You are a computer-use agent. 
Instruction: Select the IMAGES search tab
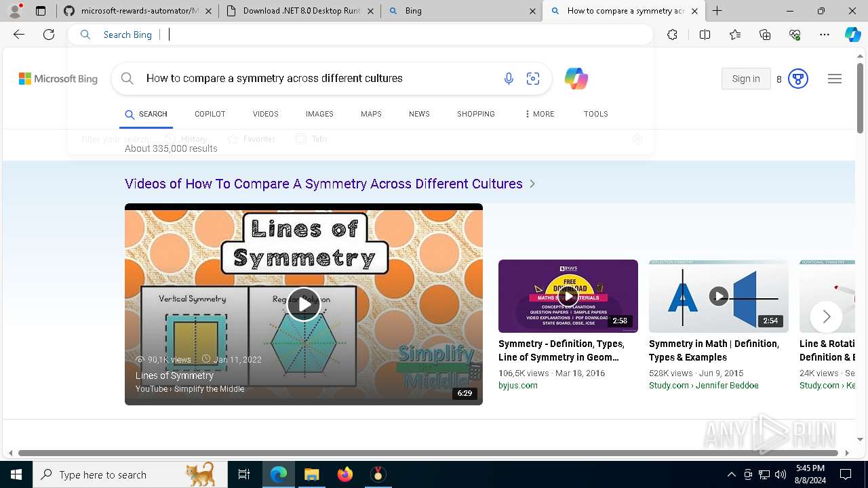pos(319,114)
